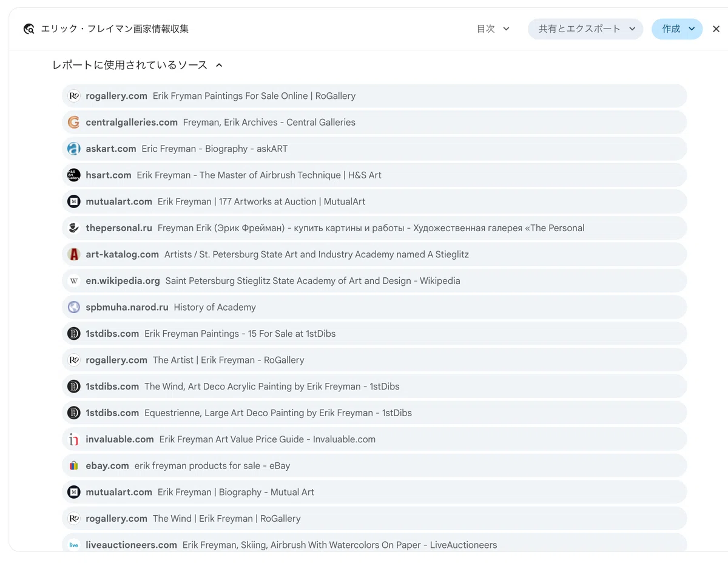The image size is (728, 577).
Task: Open Erik Freyman | Biography - Mutual Art source
Action: pos(374,492)
